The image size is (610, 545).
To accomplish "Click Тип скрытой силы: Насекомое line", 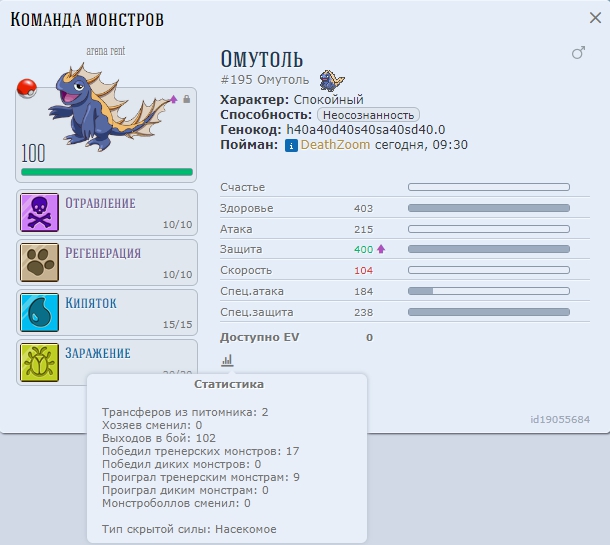I will point(189,529).
